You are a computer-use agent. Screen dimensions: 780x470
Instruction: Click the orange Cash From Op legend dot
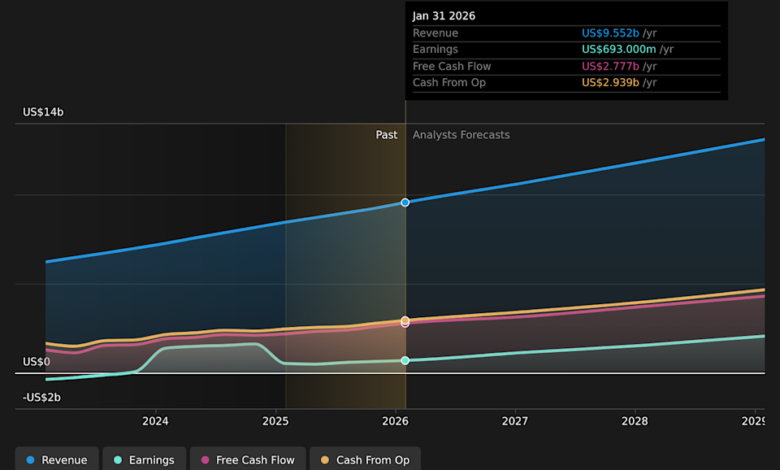click(x=323, y=460)
